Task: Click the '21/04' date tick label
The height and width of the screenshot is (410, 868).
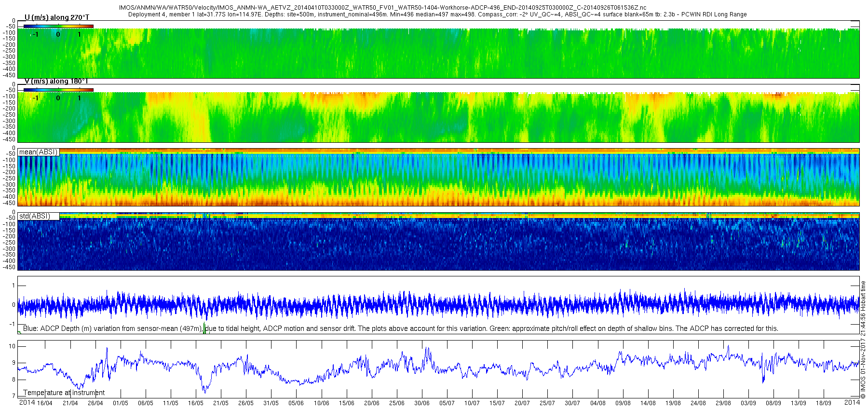Action: coord(70,403)
